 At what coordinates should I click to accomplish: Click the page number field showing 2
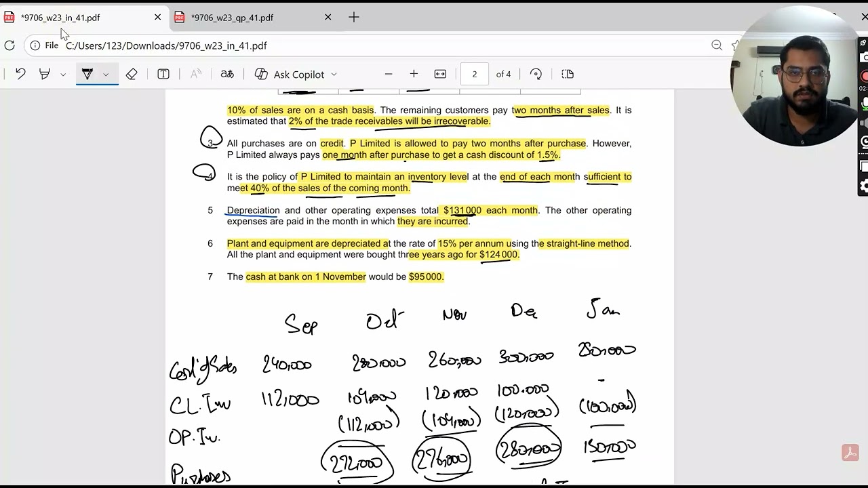click(x=475, y=74)
